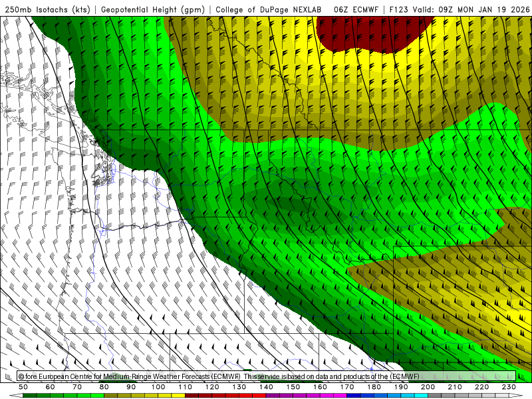The image size is (532, 399).
Task: Click the colorbar label "170"
Action: point(347,387)
